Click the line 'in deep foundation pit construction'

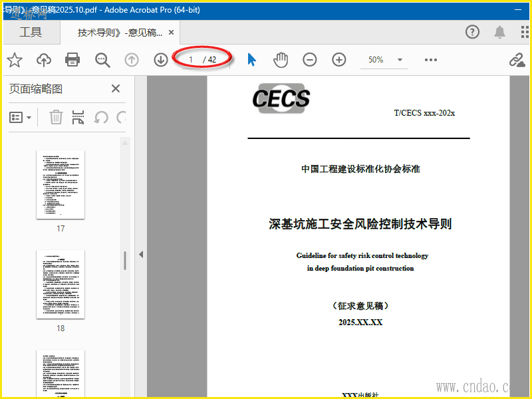tap(360, 269)
